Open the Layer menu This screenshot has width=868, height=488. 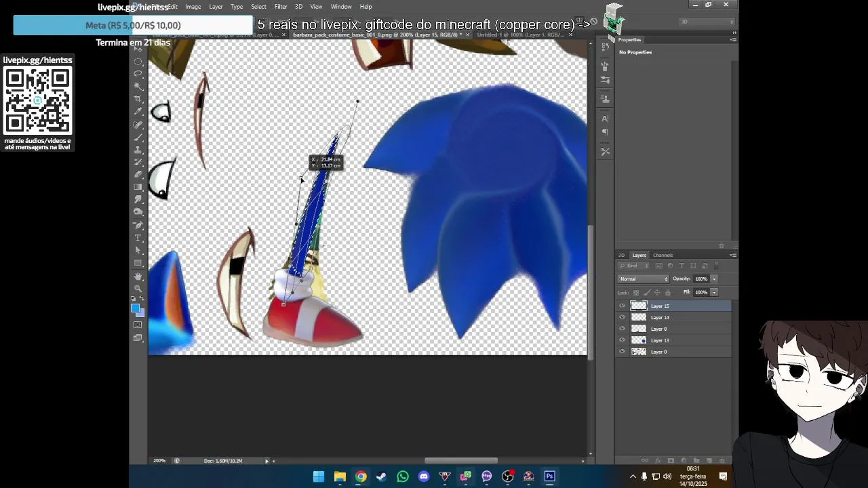[x=216, y=7]
